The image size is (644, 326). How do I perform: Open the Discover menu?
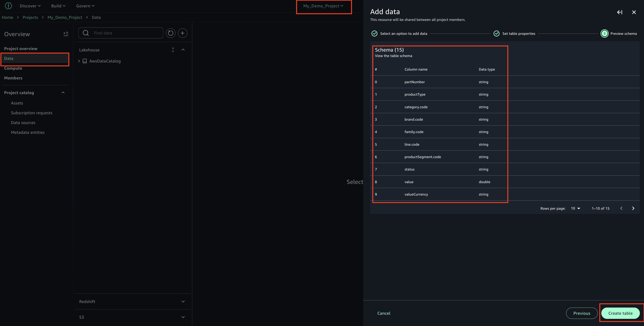click(x=30, y=6)
